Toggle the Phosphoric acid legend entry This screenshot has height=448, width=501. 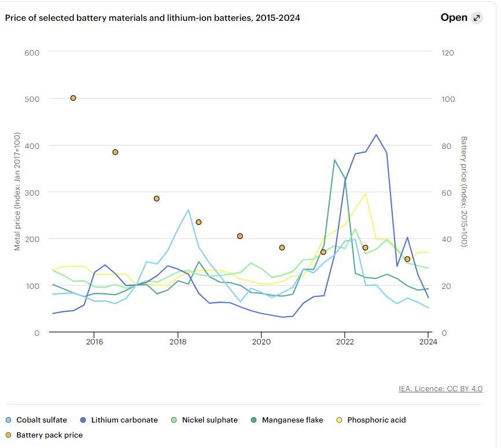point(371,420)
